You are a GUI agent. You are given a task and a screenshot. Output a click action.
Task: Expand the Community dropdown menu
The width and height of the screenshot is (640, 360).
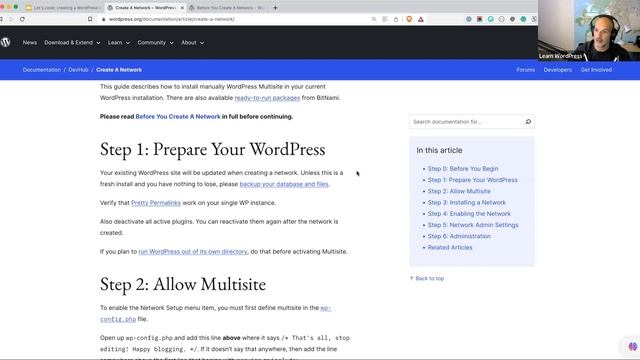[156, 42]
